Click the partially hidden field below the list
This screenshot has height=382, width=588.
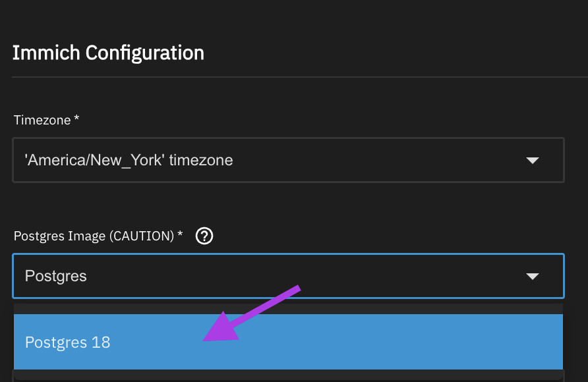pyautogui.click(x=288, y=376)
